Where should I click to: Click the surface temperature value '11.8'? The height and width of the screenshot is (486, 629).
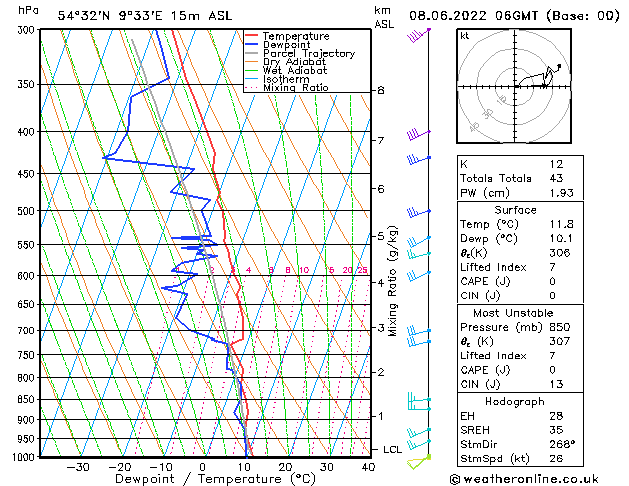(562, 224)
